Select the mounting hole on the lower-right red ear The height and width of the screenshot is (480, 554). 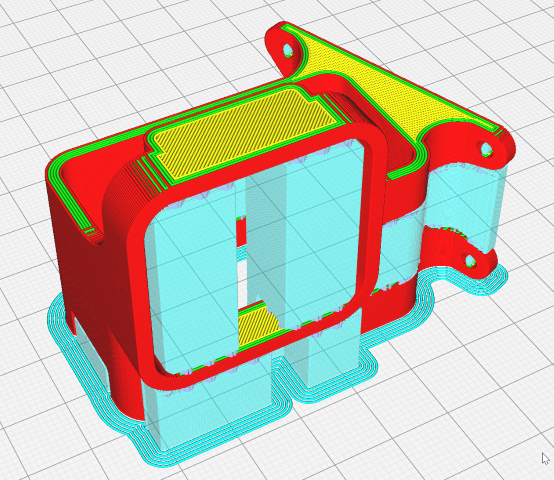(470, 261)
